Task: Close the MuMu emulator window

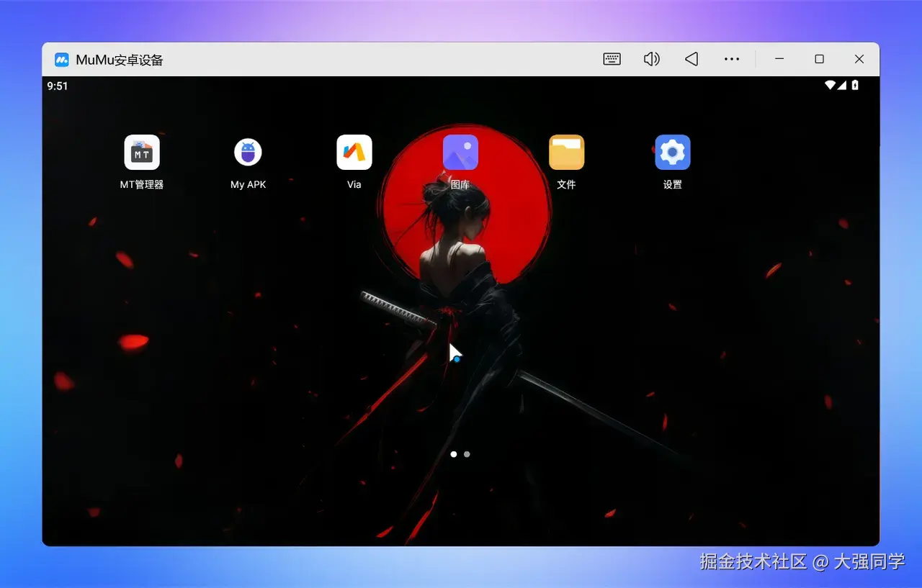Action: coord(859,59)
